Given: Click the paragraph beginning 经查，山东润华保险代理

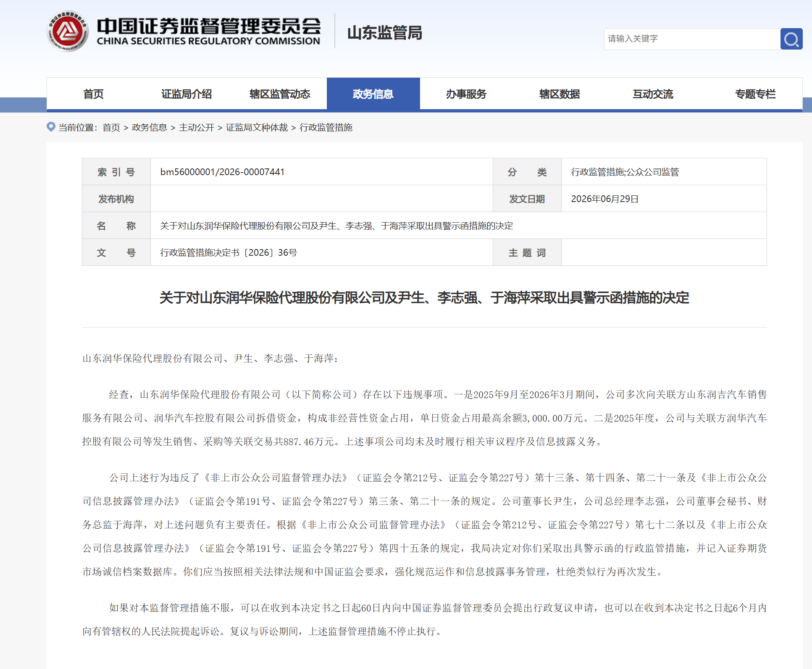Looking at the screenshot, I should coord(424,418).
